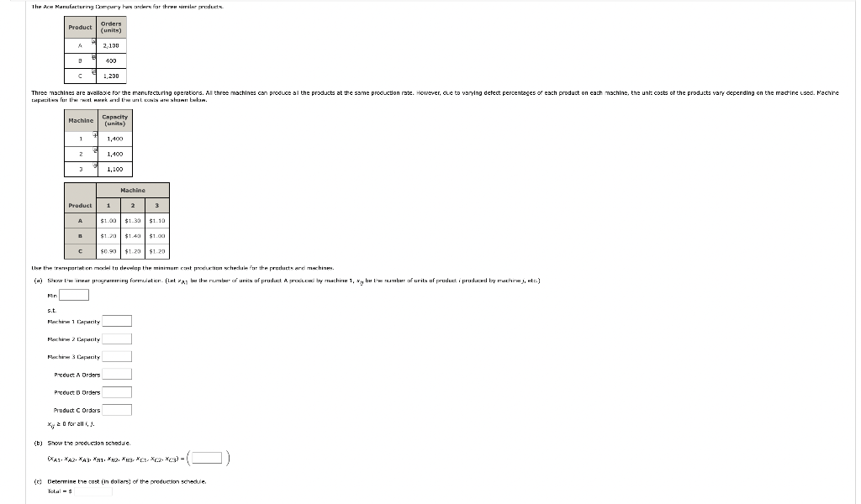Click the small image icon in Product B row
861x504 pixels.
(94, 57)
